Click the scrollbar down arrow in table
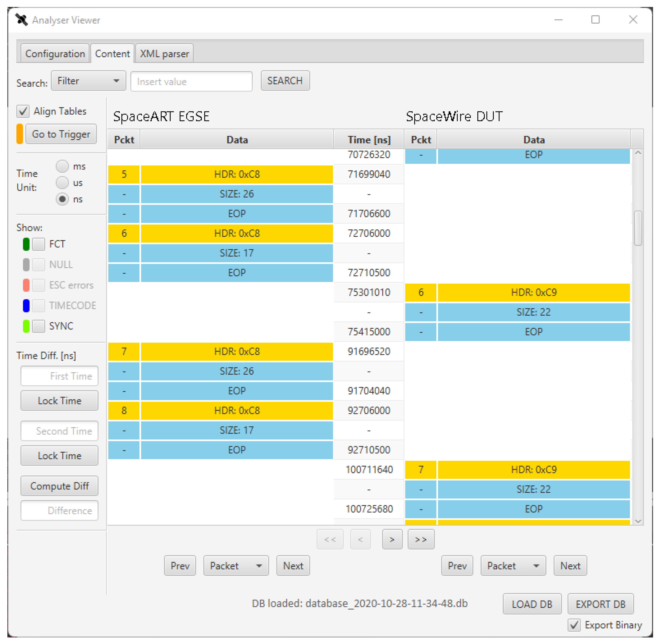This screenshot has height=644, width=660. tap(638, 521)
